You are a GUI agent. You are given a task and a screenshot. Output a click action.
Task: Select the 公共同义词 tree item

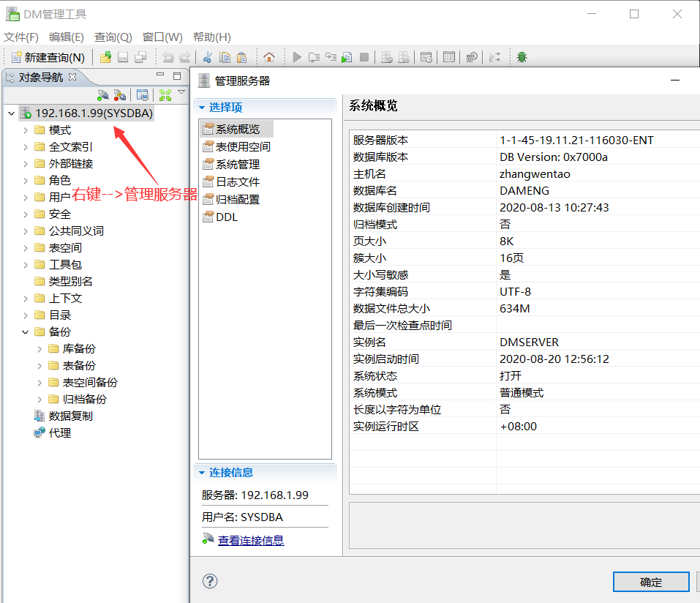point(76,231)
